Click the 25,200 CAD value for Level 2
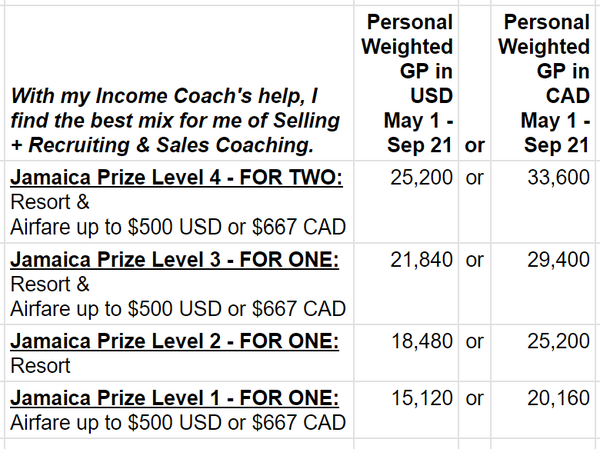This screenshot has height=449, width=600. 545,353
